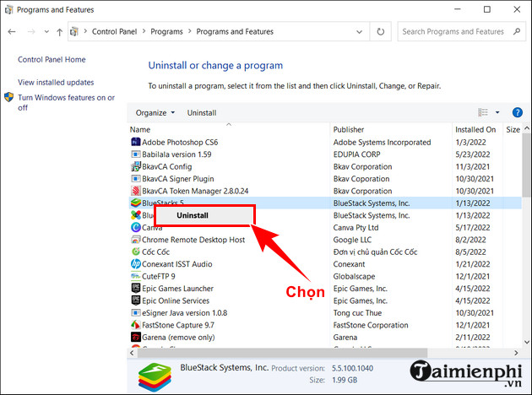Click the refresh button beside address bar

click(x=381, y=31)
